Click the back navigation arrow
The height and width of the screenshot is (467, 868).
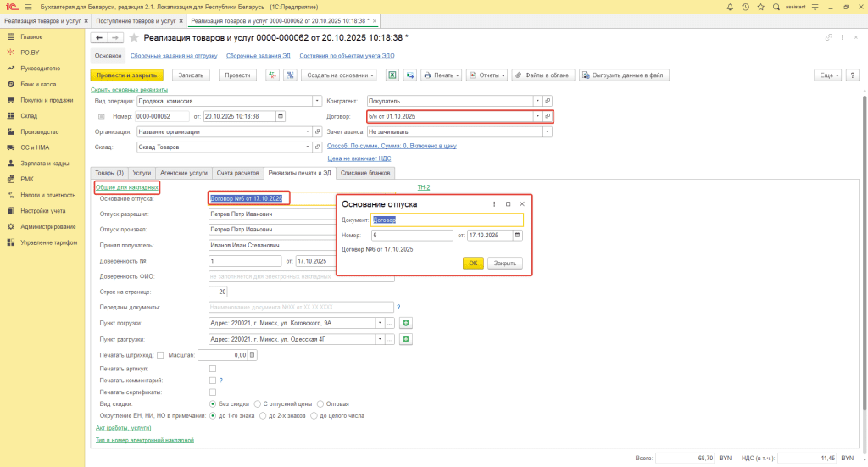(98, 37)
